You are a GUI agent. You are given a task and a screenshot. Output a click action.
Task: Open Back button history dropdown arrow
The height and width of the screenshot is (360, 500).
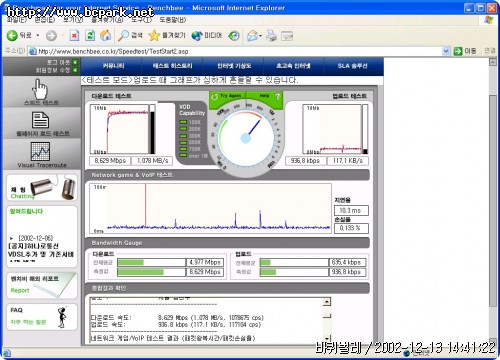point(38,35)
